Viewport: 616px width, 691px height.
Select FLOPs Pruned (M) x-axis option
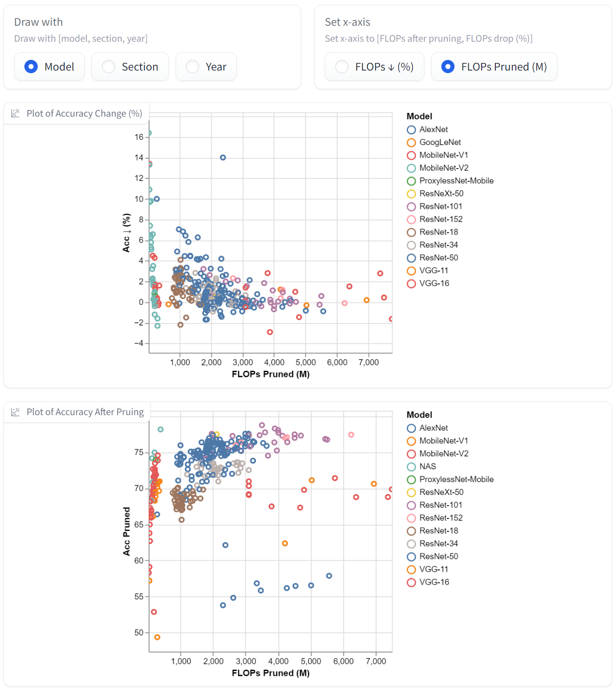448,67
